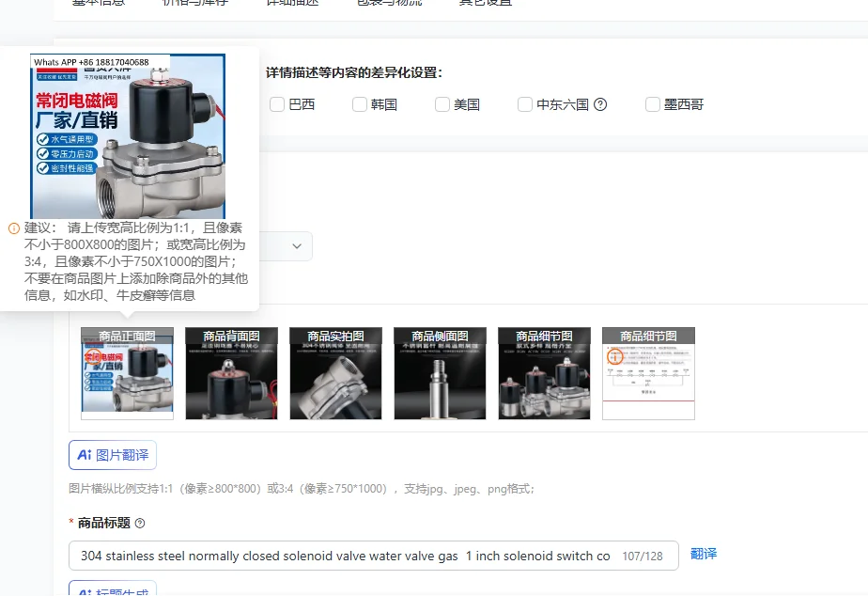Click the 详情描述等内容的差异化设置 heading

[354, 72]
